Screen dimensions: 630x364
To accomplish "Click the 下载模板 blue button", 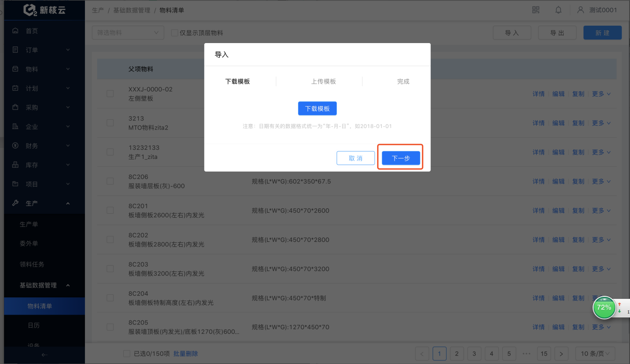I will click(x=317, y=108).
